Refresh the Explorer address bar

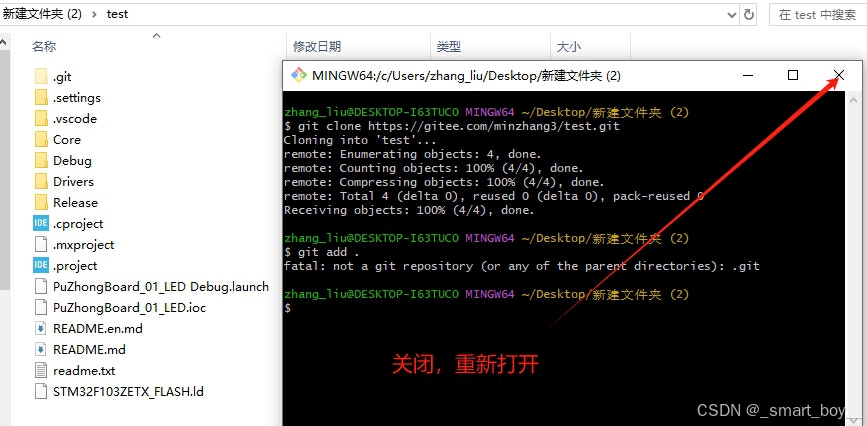(x=749, y=14)
